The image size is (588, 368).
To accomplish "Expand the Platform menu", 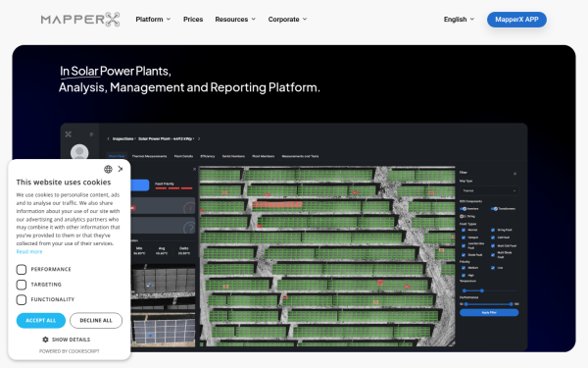I will click(153, 20).
